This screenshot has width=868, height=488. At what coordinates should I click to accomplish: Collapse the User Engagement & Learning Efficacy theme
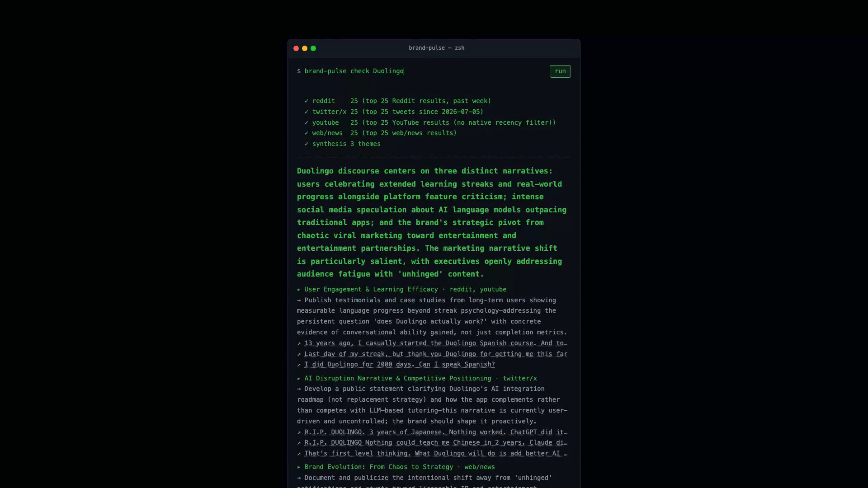pos(402,289)
